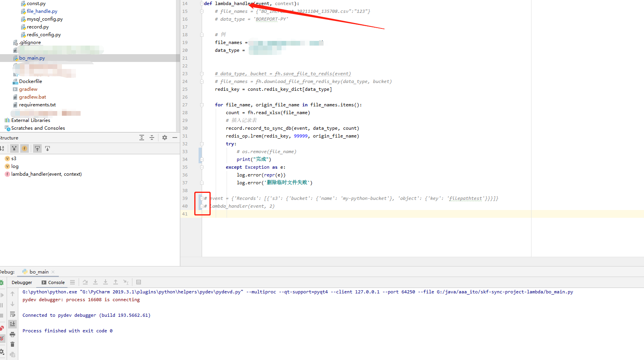This screenshot has width=644, height=360.
Task: Click the Step Over debug icon
Action: tap(85, 282)
